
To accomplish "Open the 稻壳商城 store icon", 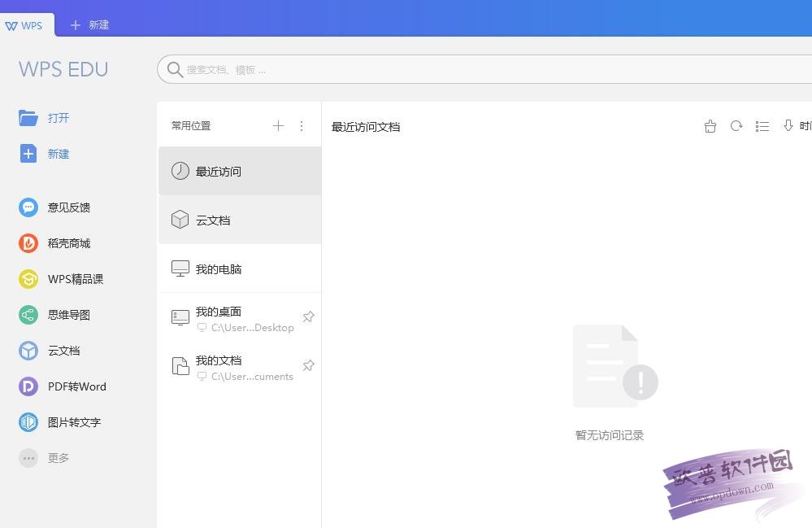I will (28, 243).
